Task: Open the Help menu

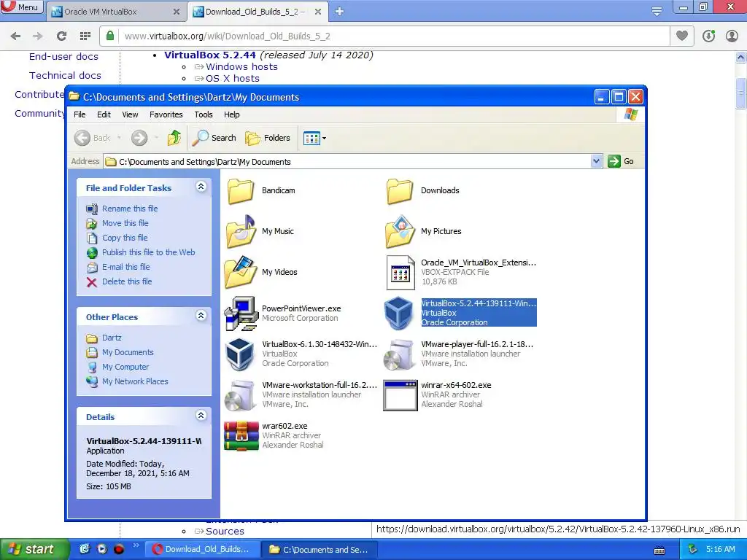Action: (x=231, y=114)
